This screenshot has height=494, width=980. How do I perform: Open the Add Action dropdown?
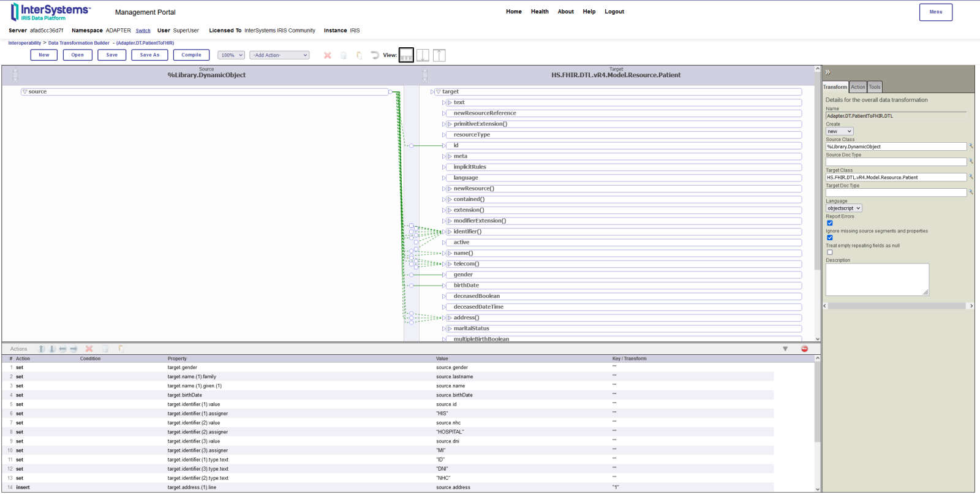(x=279, y=55)
